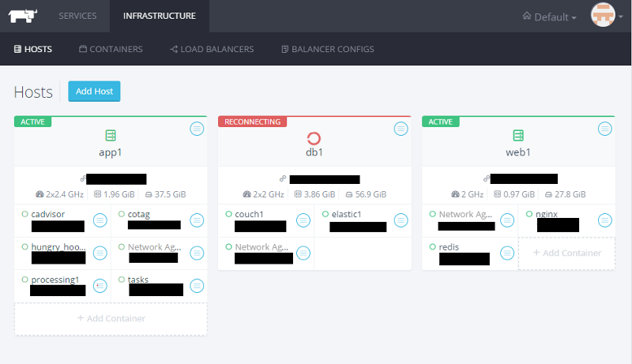
Task: Open the db1 host actions menu icon
Action: click(x=401, y=128)
